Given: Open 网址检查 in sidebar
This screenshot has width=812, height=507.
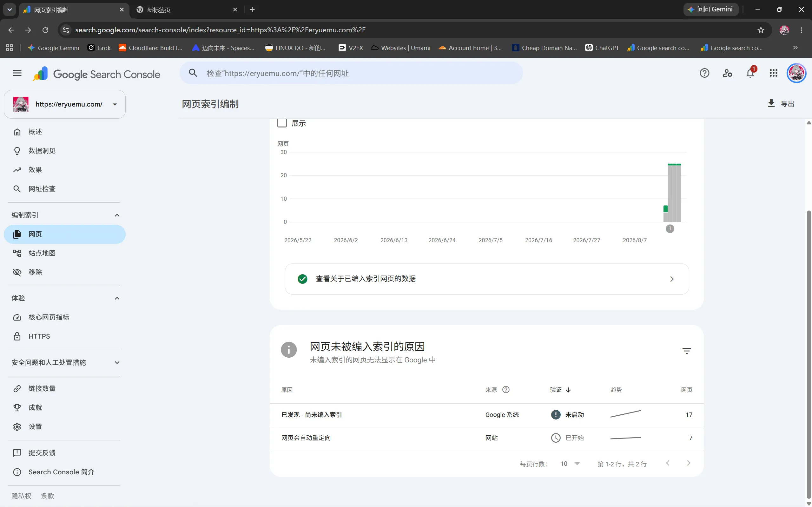Looking at the screenshot, I should pyautogui.click(x=65, y=189).
